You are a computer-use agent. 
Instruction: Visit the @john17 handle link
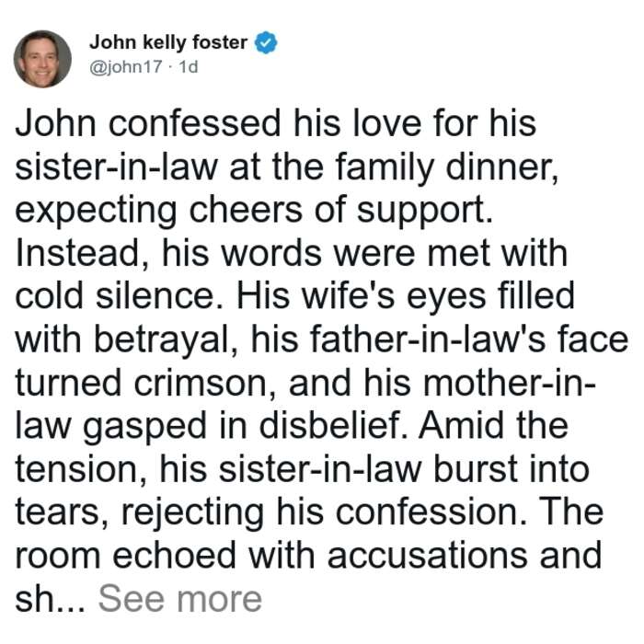tap(126, 67)
